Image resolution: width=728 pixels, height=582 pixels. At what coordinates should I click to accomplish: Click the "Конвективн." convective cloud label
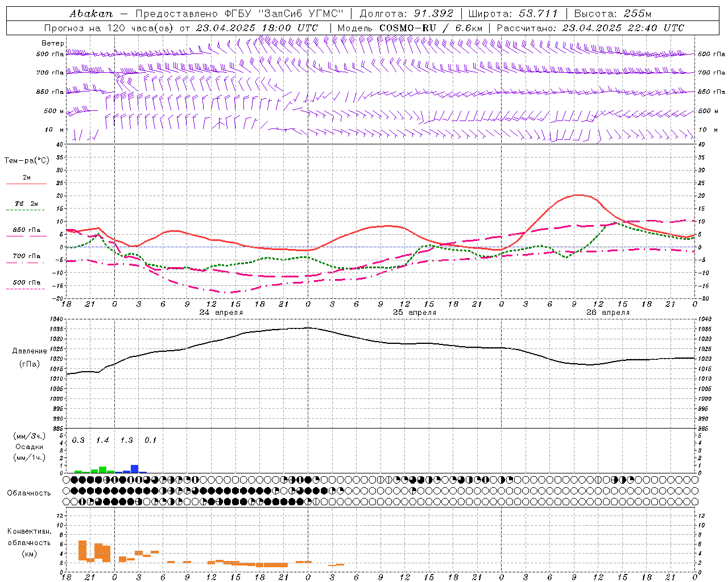(29, 531)
